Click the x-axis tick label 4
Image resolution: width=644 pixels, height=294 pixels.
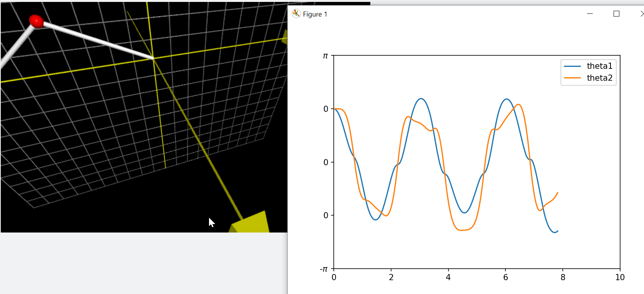[448, 277]
